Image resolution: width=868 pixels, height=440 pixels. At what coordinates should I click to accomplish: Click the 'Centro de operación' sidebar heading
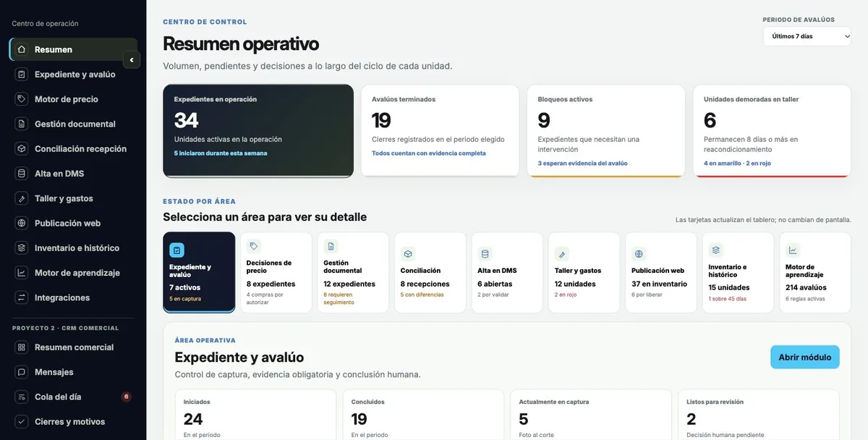coord(45,24)
